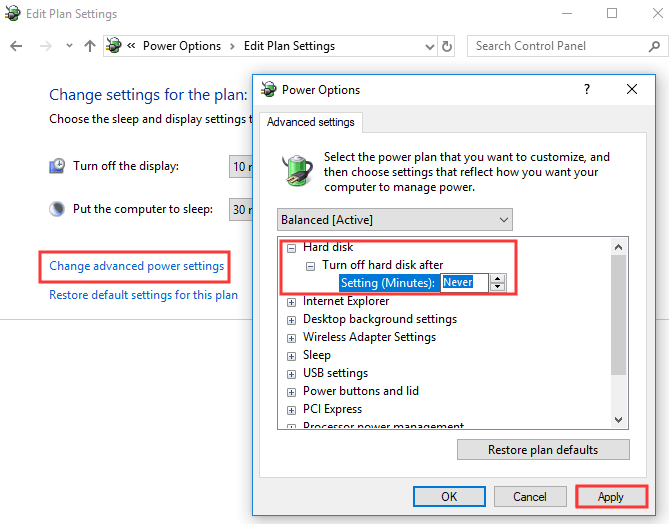669x524 pixels.
Task: Click Restore plan defaults button
Action: pyautogui.click(x=543, y=450)
